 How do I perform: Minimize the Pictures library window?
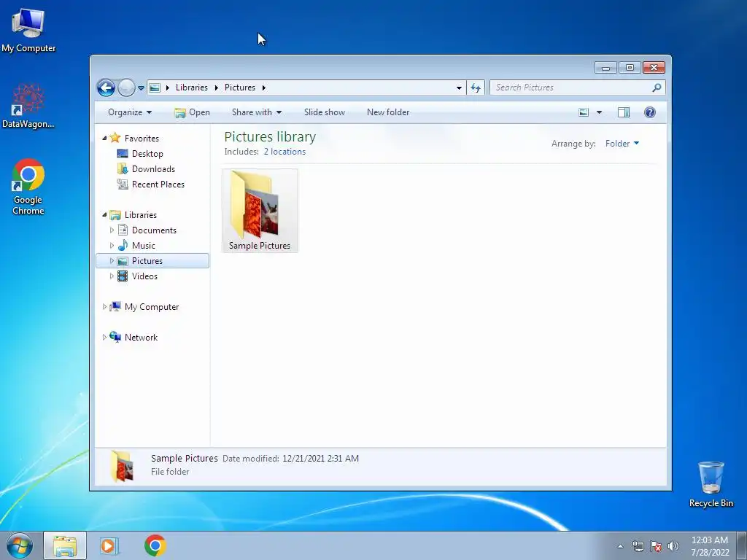pos(605,68)
